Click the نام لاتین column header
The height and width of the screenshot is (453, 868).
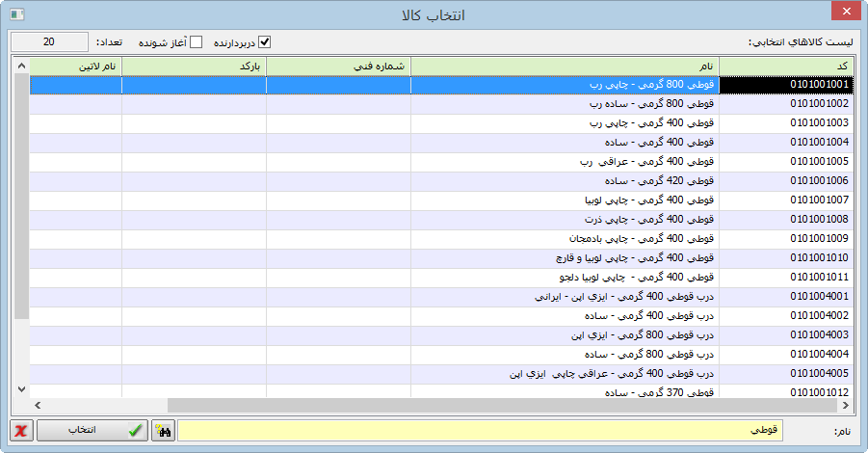(x=75, y=66)
